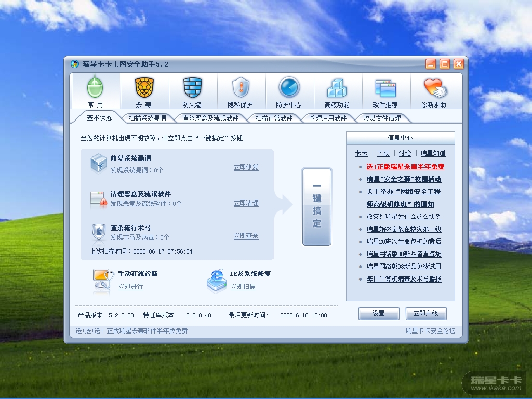Screen dimensions: 532x399
Task: Click the 手动在线诊断 monitor icon
Action: coord(102,280)
